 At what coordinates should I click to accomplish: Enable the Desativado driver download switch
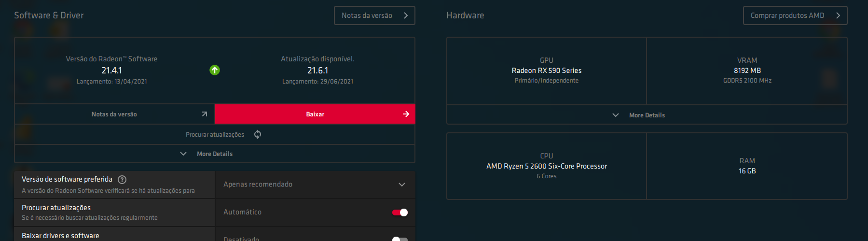400,239
